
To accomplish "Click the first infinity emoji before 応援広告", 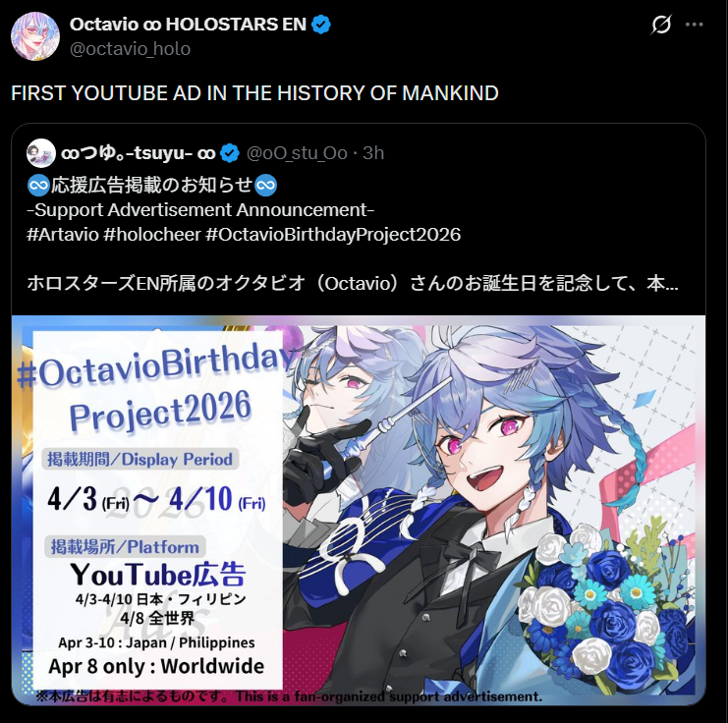I will (x=38, y=186).
